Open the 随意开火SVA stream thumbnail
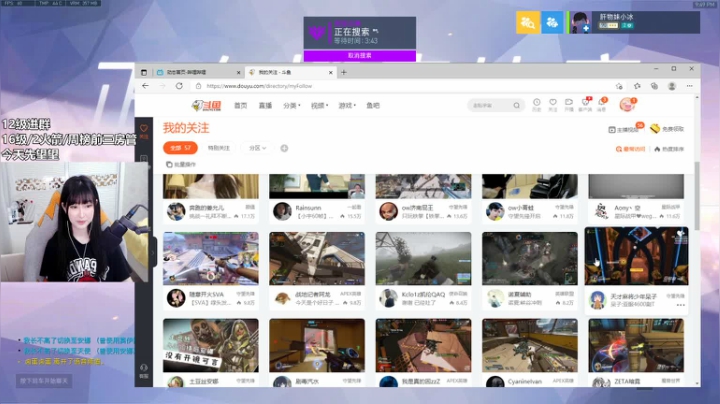The height and width of the screenshot is (404, 720). pyautogui.click(x=211, y=258)
